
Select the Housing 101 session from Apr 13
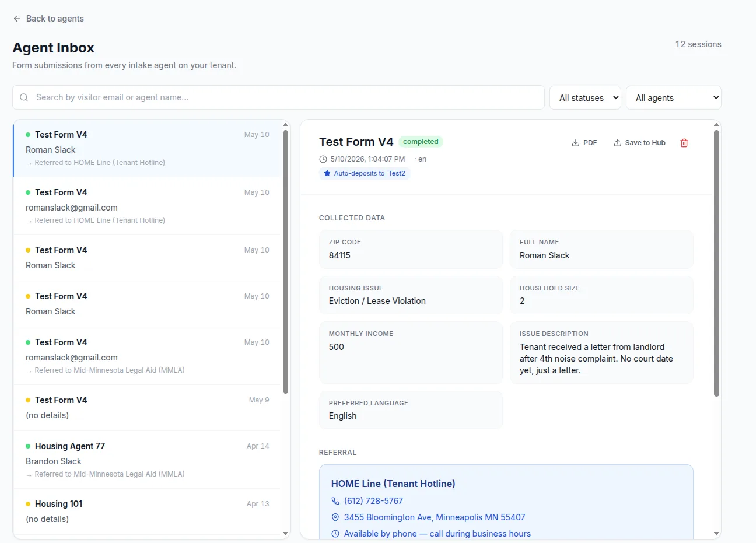[x=147, y=512]
